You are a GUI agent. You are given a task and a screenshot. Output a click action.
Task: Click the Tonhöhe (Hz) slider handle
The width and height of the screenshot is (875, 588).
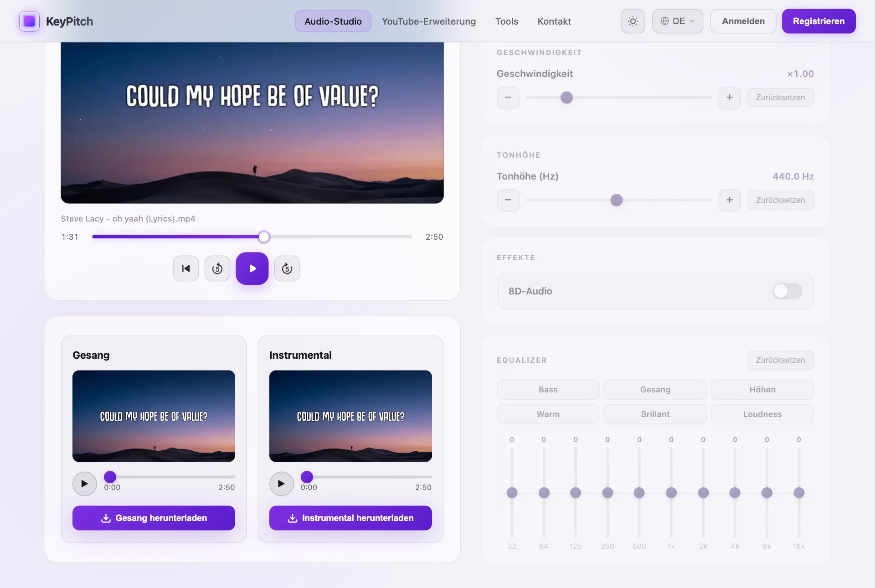coord(617,200)
